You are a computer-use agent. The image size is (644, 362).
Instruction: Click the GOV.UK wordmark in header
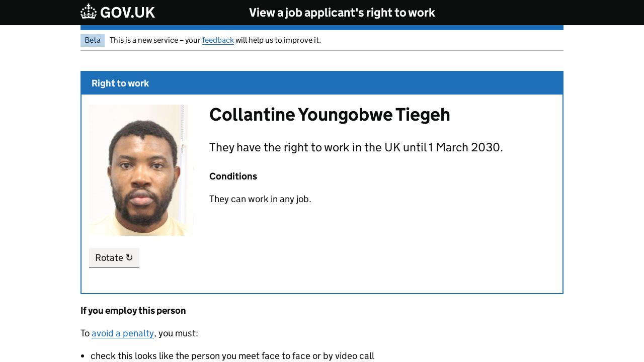(x=127, y=13)
